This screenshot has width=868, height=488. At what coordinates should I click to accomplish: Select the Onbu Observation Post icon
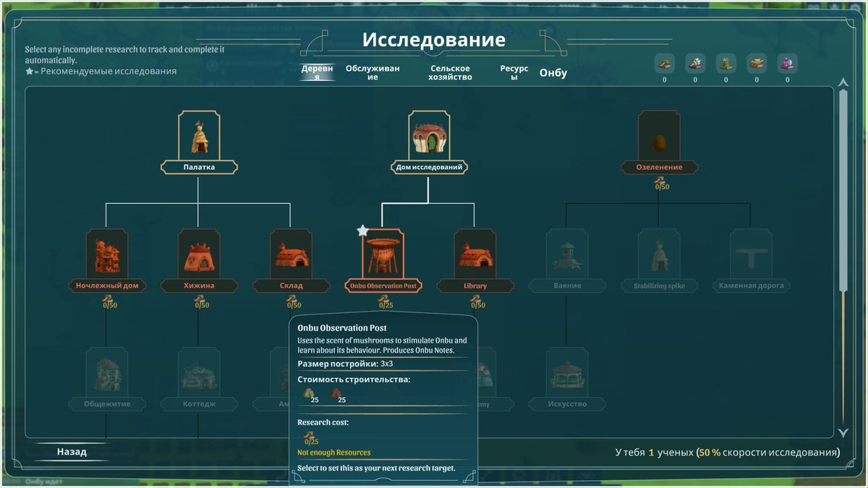click(x=383, y=254)
